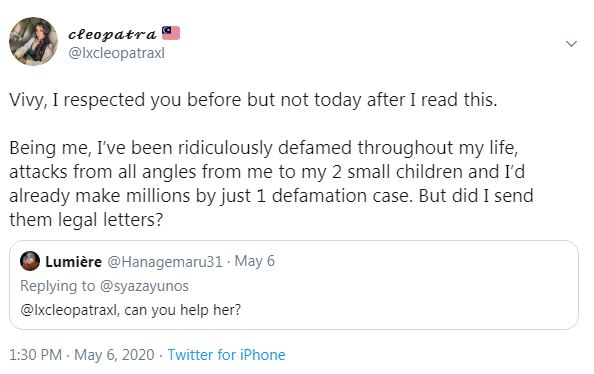Click the 'already make millions' text line
The width and height of the screenshot is (594, 374).
(x=271, y=196)
